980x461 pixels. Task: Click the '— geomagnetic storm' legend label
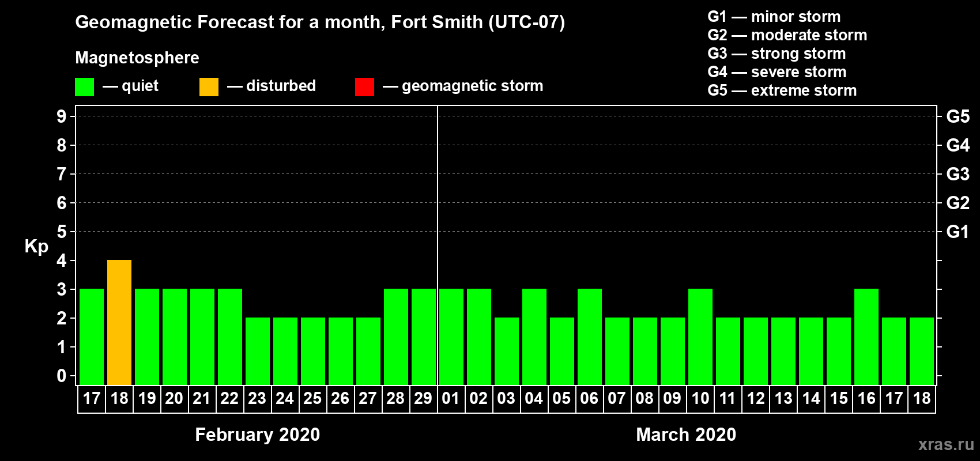(463, 86)
